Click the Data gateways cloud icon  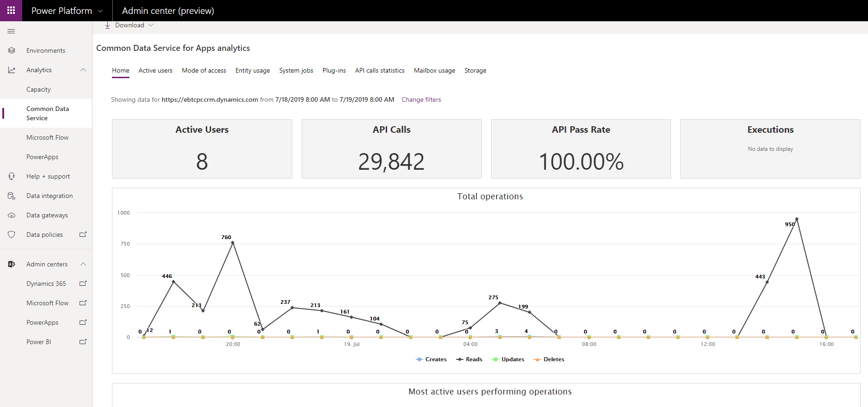(12, 215)
